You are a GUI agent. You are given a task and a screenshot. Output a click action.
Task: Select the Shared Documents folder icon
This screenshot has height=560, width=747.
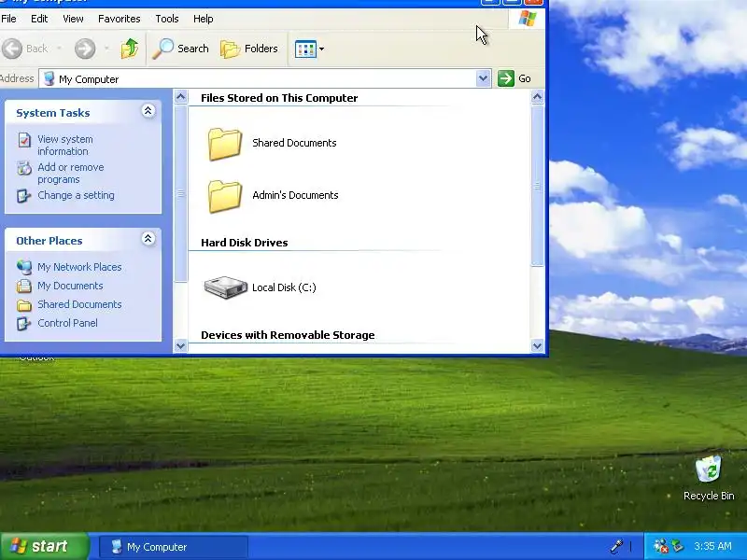(225, 144)
